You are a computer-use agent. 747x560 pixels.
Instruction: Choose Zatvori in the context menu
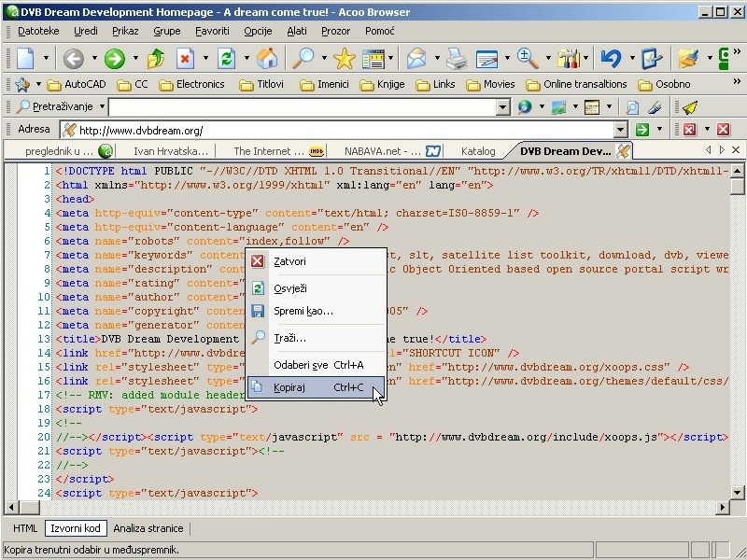tap(316, 261)
